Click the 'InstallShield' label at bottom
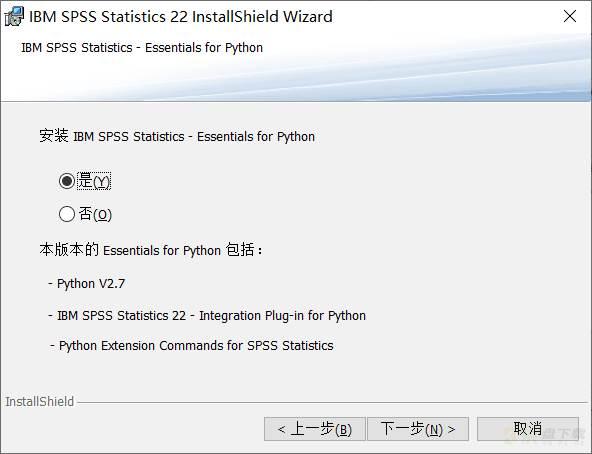 tap(40, 402)
